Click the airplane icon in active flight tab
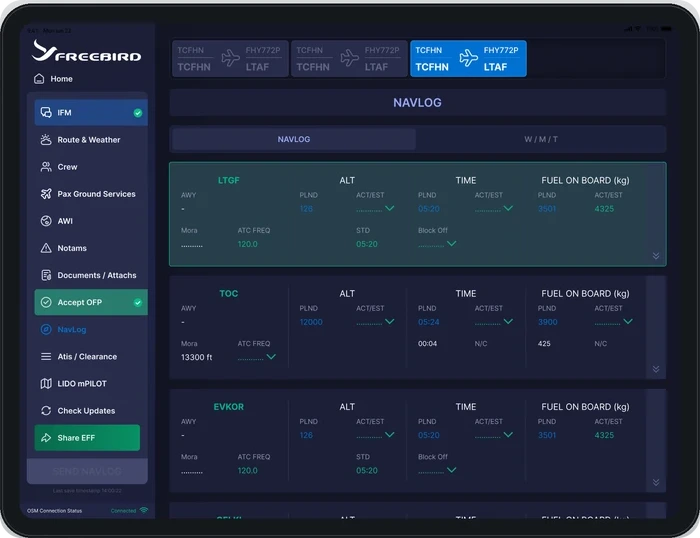700x538 pixels. pyautogui.click(x=468, y=58)
